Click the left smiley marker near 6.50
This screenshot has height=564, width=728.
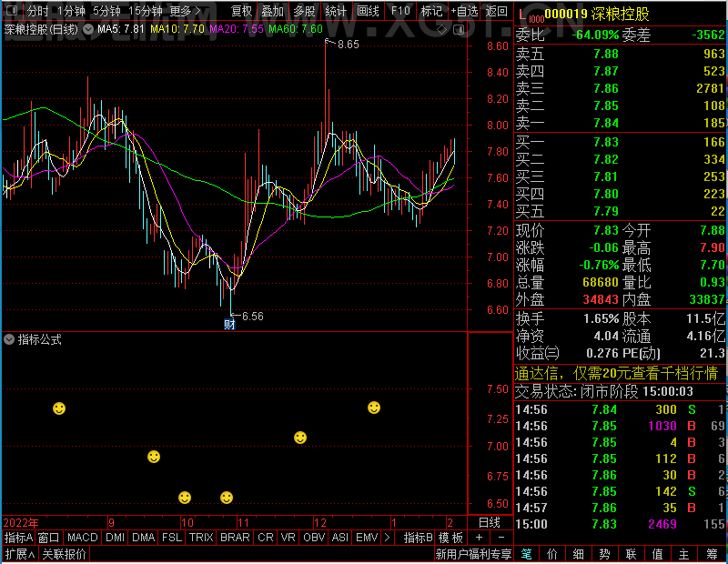pyautogui.click(x=185, y=498)
